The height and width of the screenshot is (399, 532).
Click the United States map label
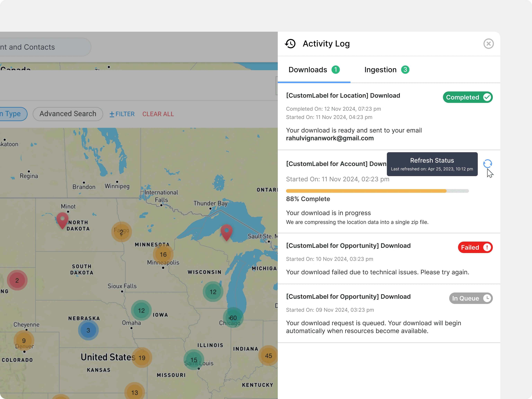pos(108,357)
